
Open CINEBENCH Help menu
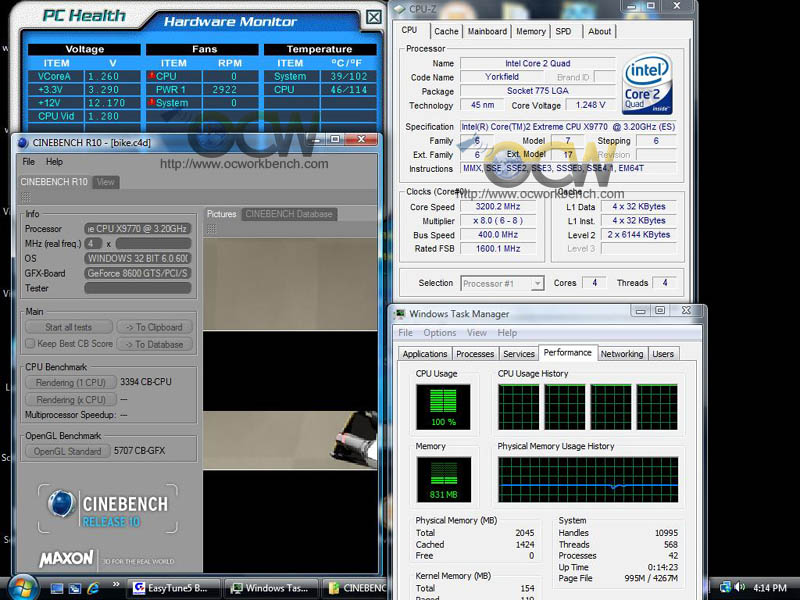tap(54, 162)
